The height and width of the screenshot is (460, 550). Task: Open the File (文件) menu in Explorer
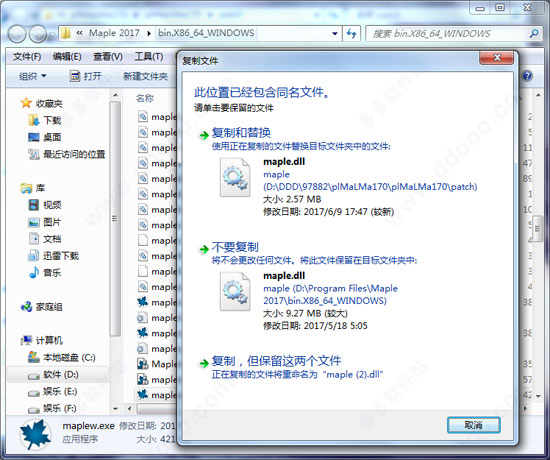click(x=27, y=56)
